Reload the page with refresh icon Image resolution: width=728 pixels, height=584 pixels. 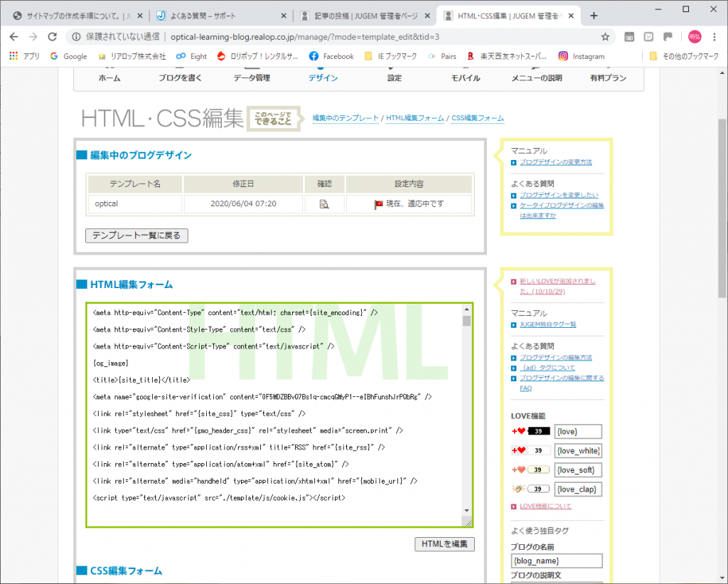53,37
